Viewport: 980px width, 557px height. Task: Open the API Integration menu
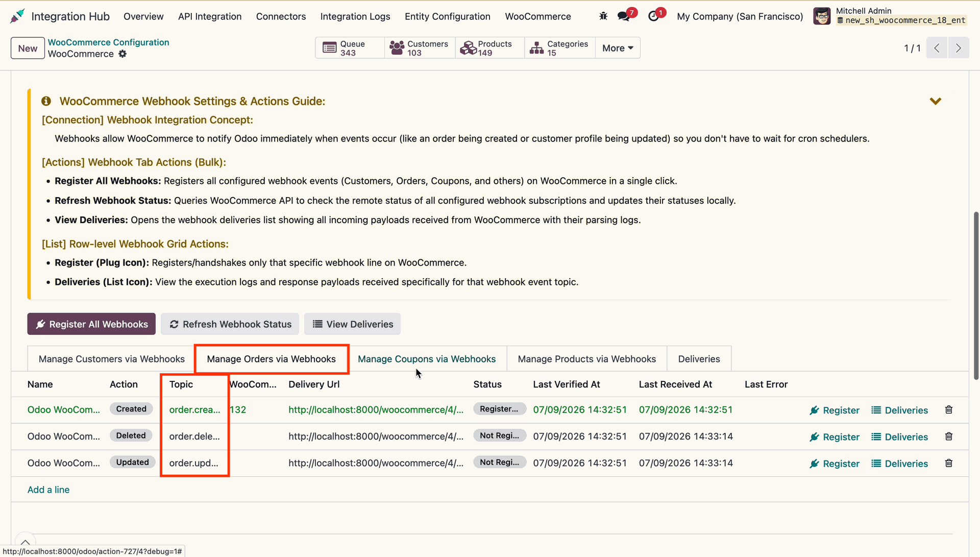tap(210, 16)
